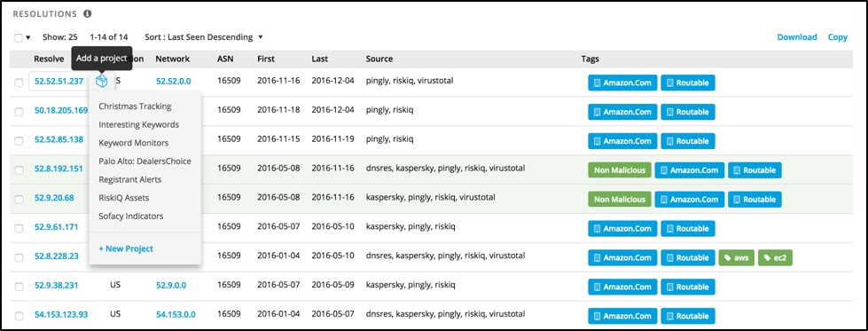Click Amazon.Com tag in 52.52.51.237 row
The width and height of the screenshot is (868, 331).
coord(622,83)
